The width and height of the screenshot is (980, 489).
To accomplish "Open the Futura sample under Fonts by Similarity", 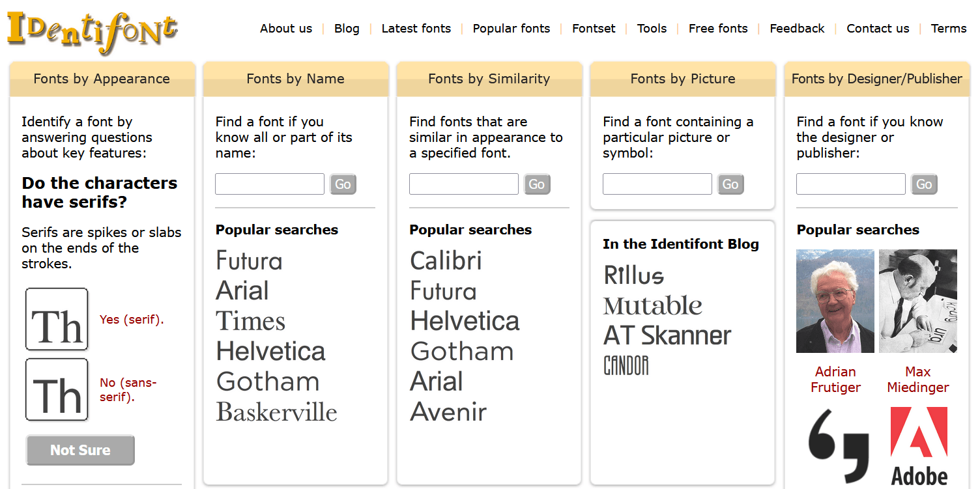I will point(443,290).
